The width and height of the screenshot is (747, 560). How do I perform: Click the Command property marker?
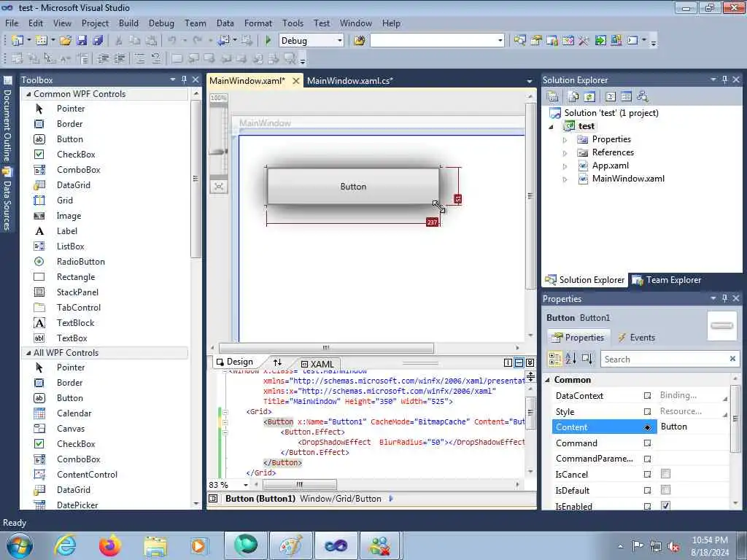coord(648,443)
